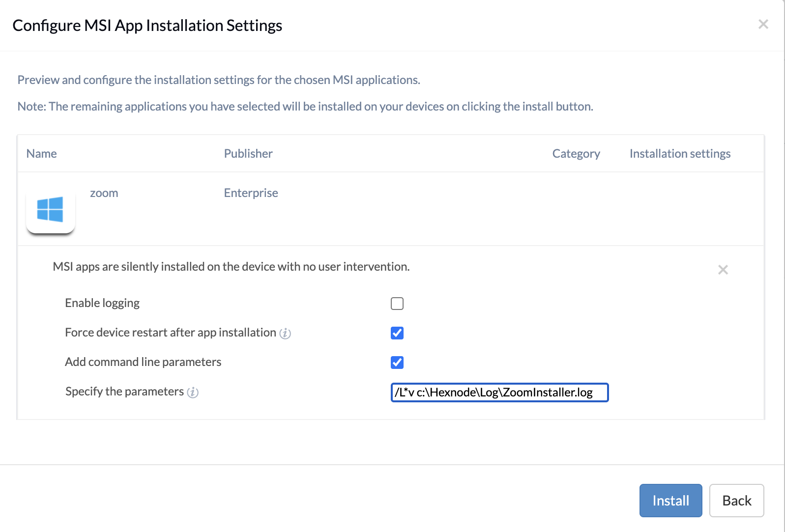Click the MSI apps silently installed message

[x=231, y=267]
